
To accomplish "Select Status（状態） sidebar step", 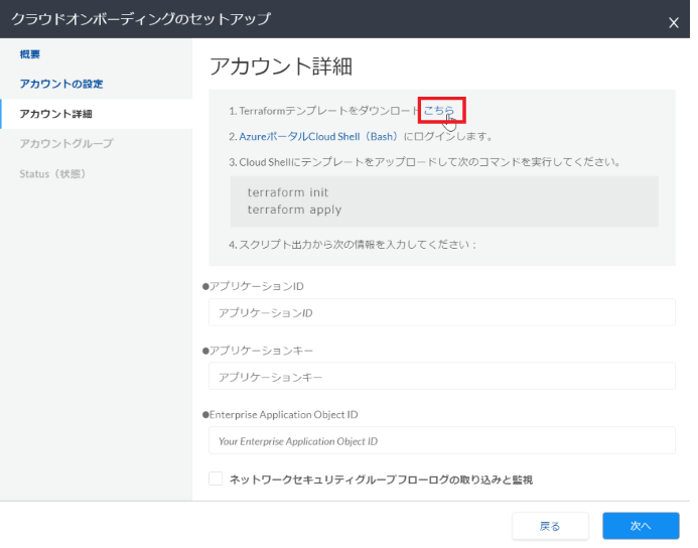I will [x=53, y=174].
